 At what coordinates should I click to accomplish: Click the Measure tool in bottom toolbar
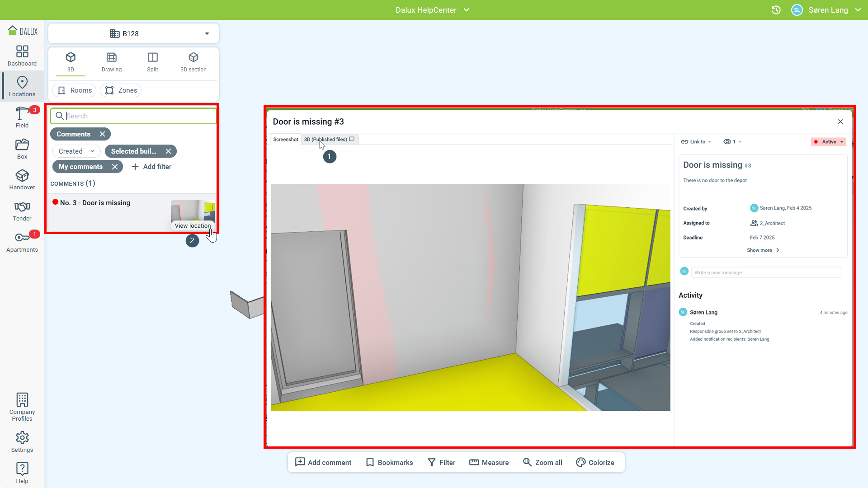[x=489, y=462]
